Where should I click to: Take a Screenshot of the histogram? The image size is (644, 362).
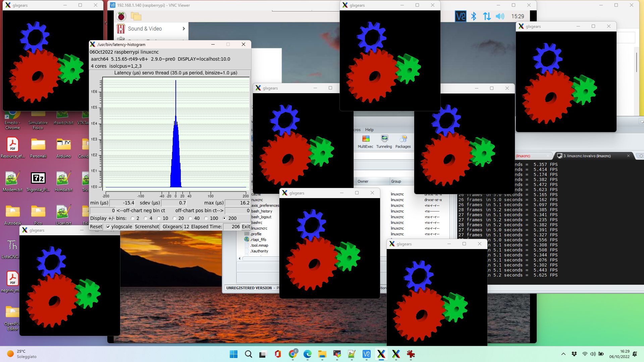click(x=147, y=227)
